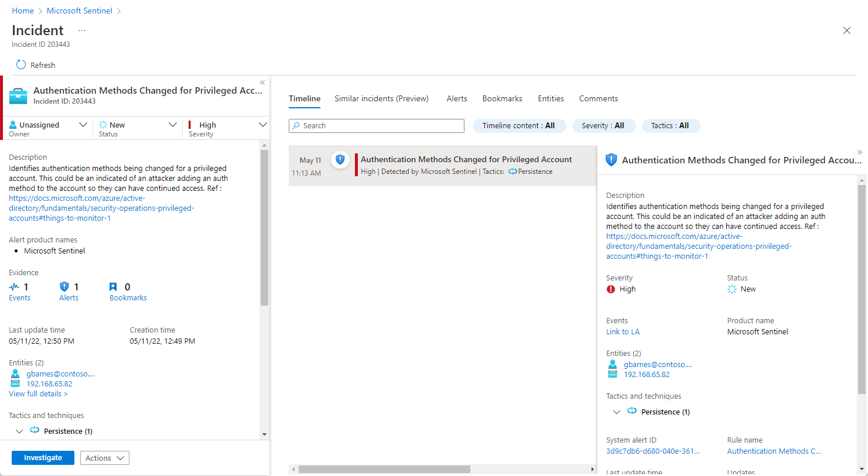
Task: Click the Alerts shield icon under Evidence
Action: click(x=64, y=287)
